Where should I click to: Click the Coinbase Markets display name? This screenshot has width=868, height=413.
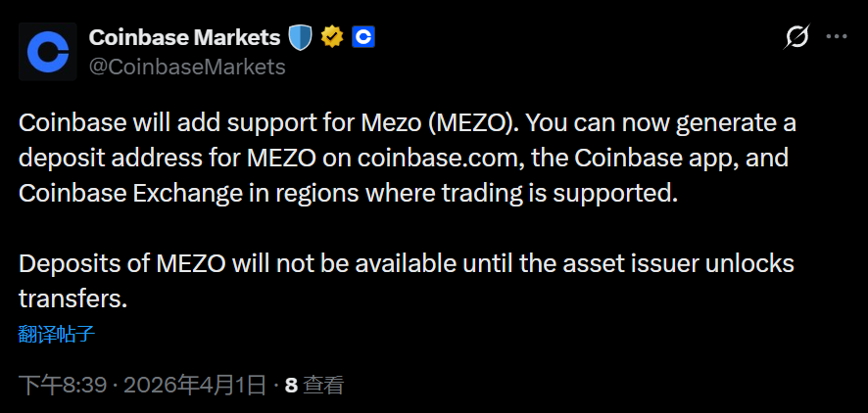(x=184, y=38)
